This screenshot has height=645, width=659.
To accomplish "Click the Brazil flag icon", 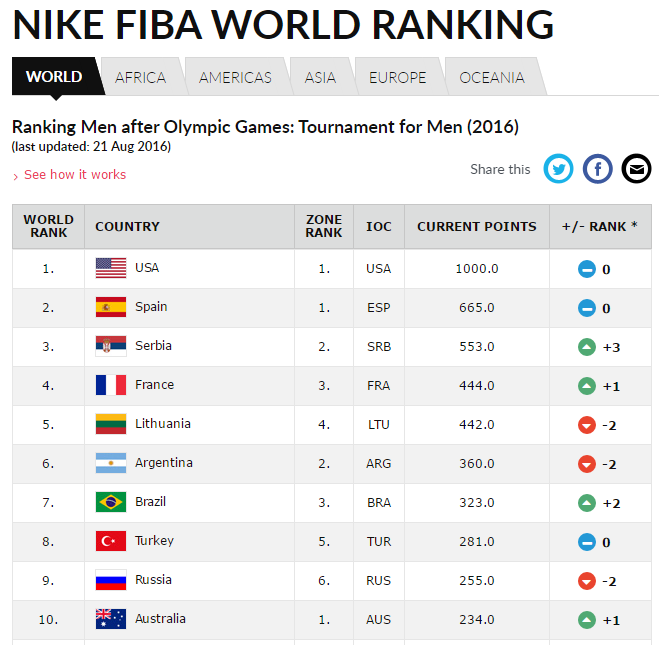I will point(111,502).
